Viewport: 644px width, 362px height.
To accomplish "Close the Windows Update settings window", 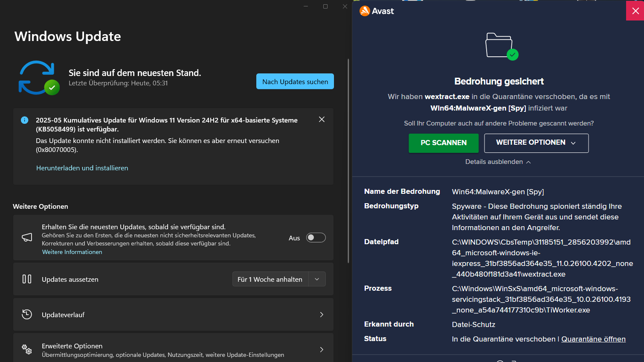I will coord(345,6).
